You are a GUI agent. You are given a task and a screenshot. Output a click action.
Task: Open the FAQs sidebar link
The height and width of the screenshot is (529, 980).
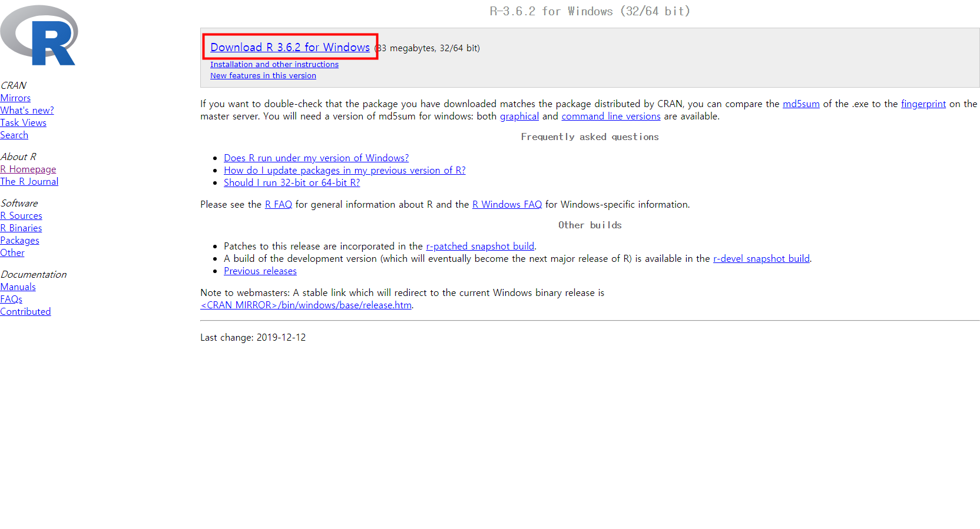point(11,299)
